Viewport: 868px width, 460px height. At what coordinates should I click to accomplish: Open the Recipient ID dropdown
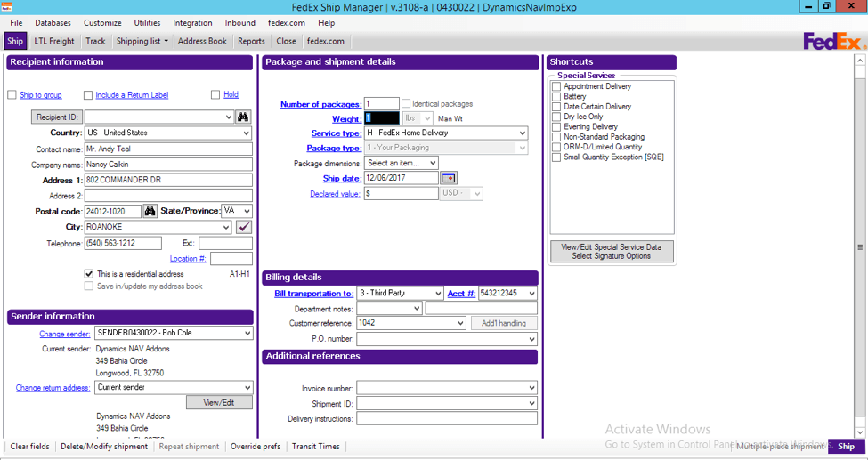click(x=229, y=117)
